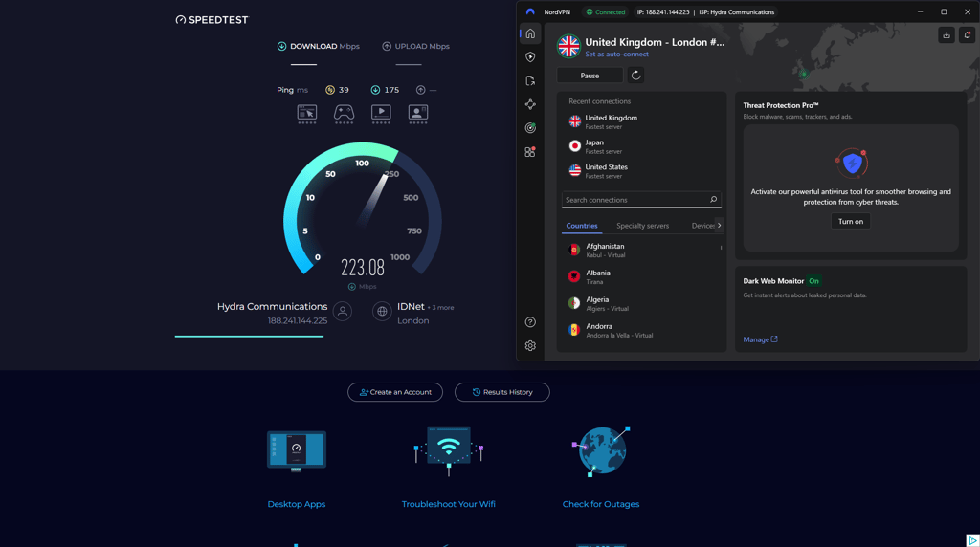This screenshot has width=980, height=547.
Task: Open the file sharing icon in NordVPN sidebar
Action: point(530,80)
